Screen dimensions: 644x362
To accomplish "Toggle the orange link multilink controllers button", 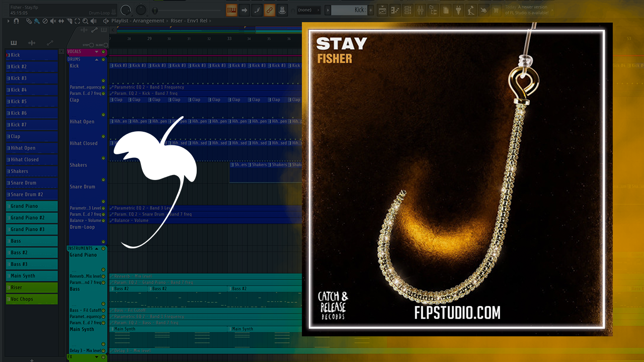I will [269, 10].
